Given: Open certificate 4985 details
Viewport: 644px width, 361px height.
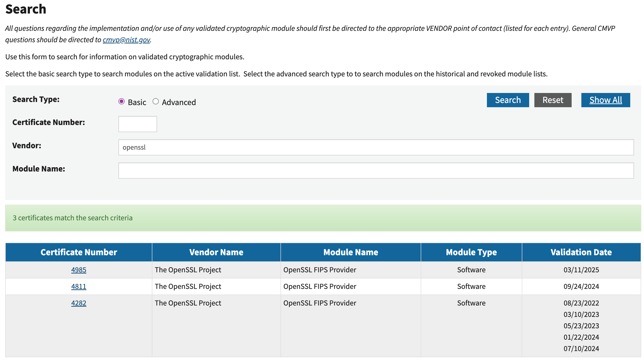Looking at the screenshot, I should pos(79,270).
